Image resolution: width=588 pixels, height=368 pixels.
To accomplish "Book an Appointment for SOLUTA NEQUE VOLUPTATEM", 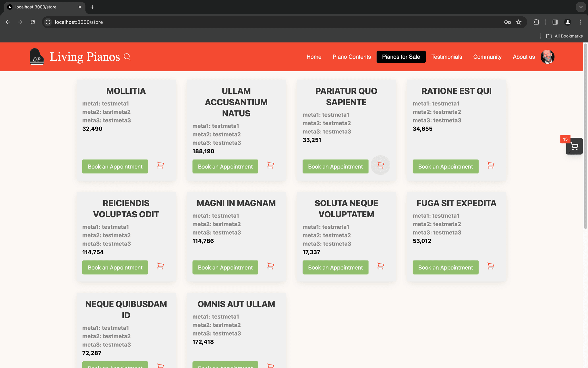I will (335, 267).
